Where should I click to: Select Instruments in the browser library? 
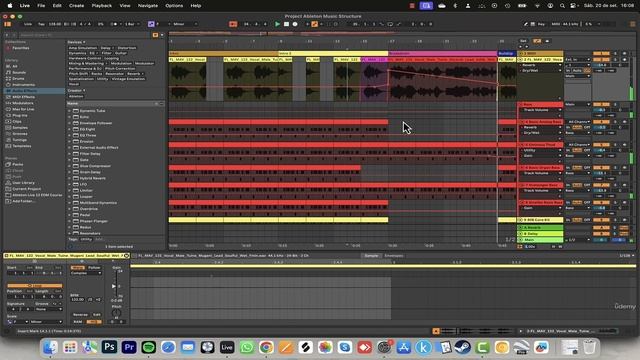23,84
